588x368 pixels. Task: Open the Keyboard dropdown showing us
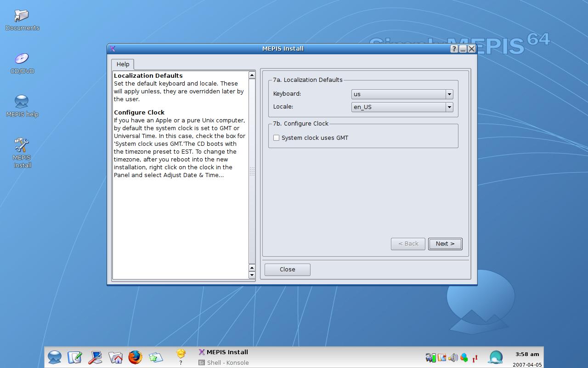(402, 94)
